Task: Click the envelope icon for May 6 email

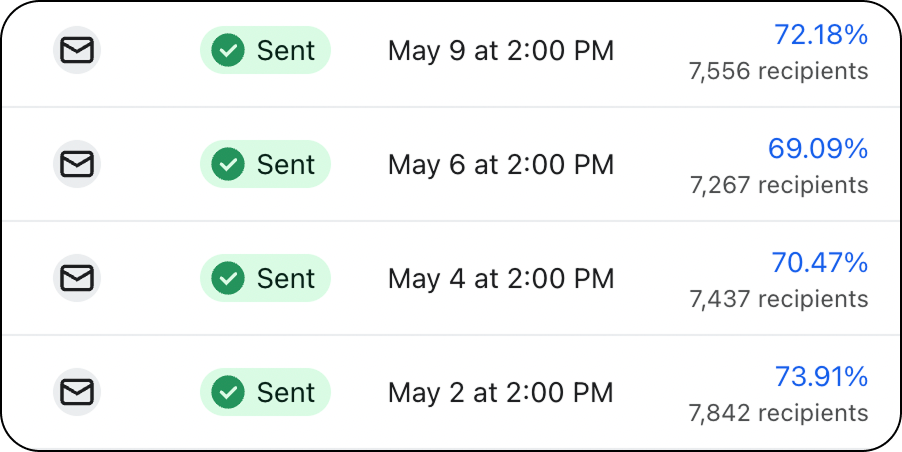Action: coord(77,164)
